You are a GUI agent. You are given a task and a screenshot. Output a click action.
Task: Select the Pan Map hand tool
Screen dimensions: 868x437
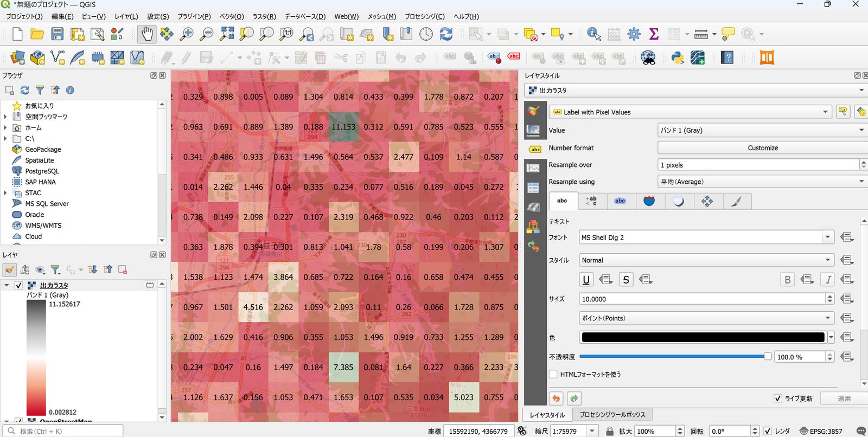tap(146, 34)
